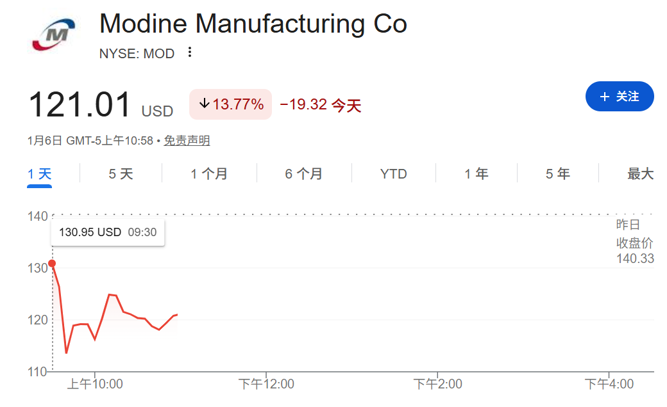Click the blue 关注 follow button
The width and height of the screenshot is (667, 407).
[x=618, y=96]
